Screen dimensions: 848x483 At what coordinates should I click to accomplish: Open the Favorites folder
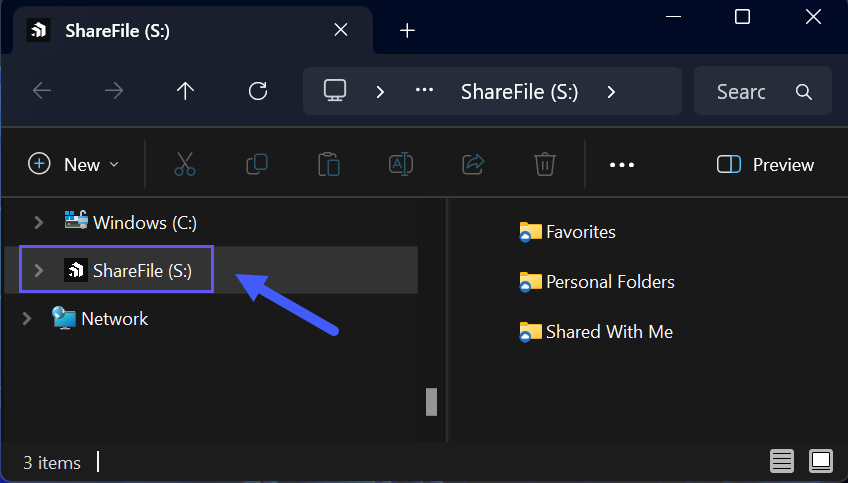(567, 232)
